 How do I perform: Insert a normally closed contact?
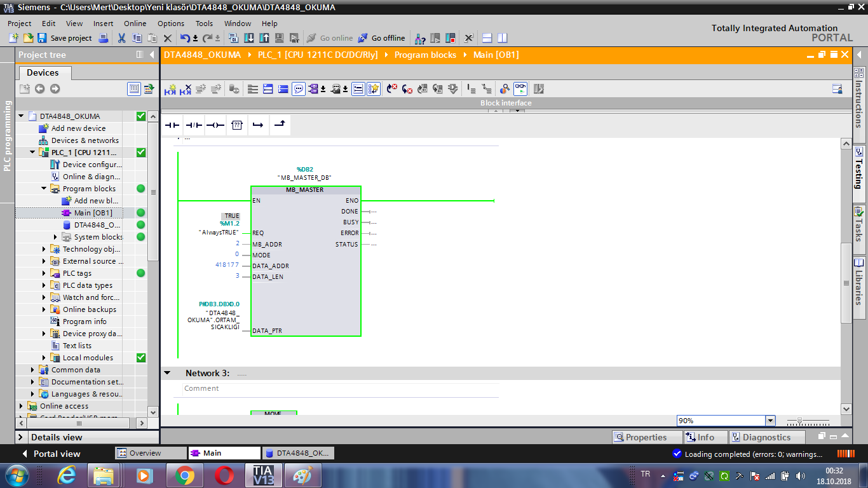194,125
